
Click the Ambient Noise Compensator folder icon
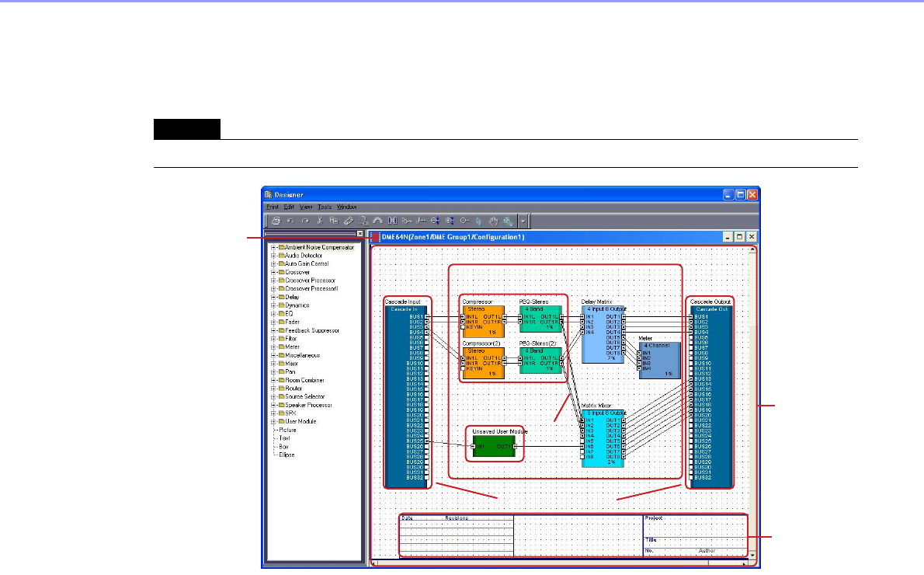(282, 247)
